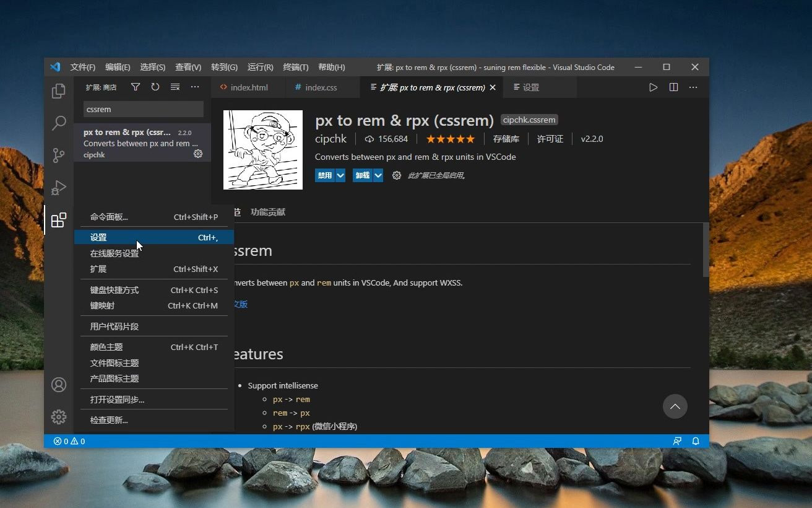This screenshot has height=508, width=812.
Task: Open the Run and Debug view
Action: 59,187
